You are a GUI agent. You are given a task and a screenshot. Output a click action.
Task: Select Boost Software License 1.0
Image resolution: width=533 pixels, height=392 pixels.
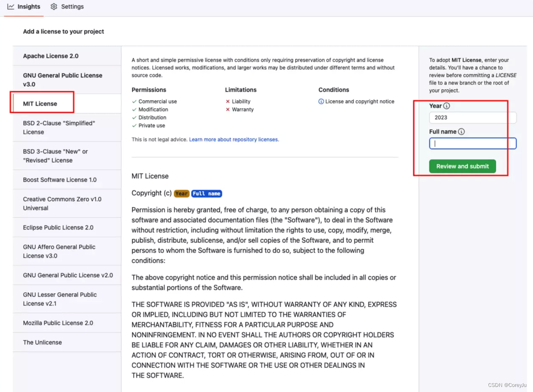tap(67, 180)
